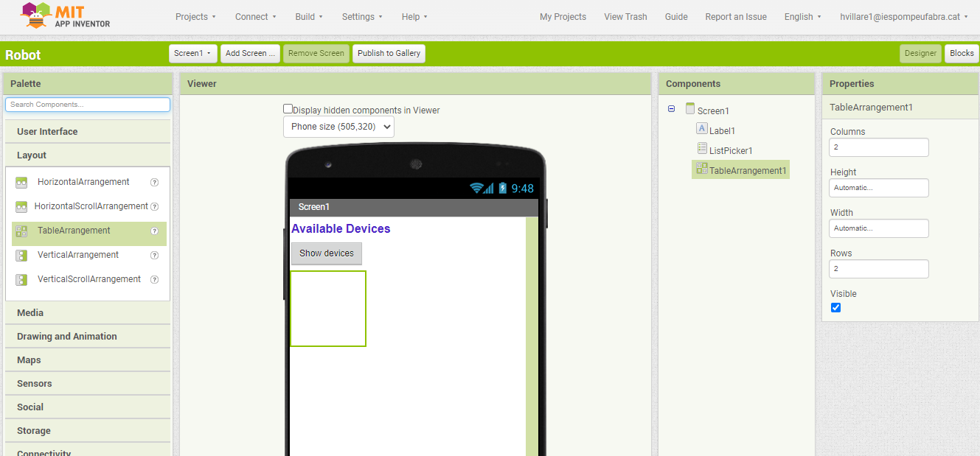Click the VerticalArrangement palette icon
The height and width of the screenshot is (456, 980).
21,256
